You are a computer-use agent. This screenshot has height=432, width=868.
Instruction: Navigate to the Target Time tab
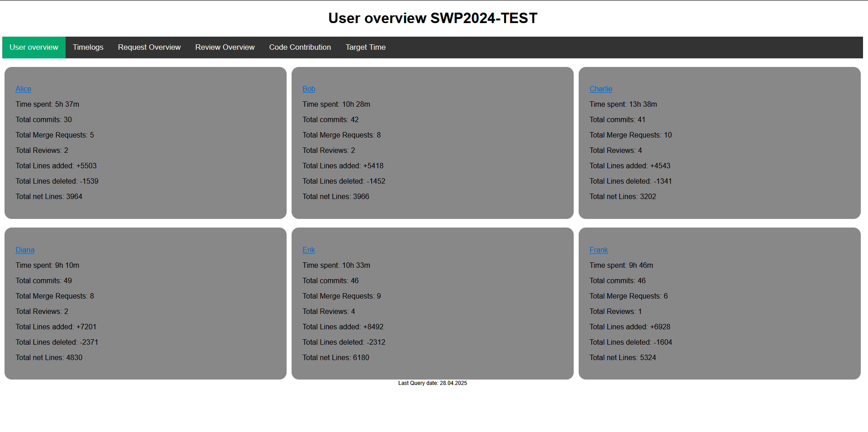[x=365, y=47]
